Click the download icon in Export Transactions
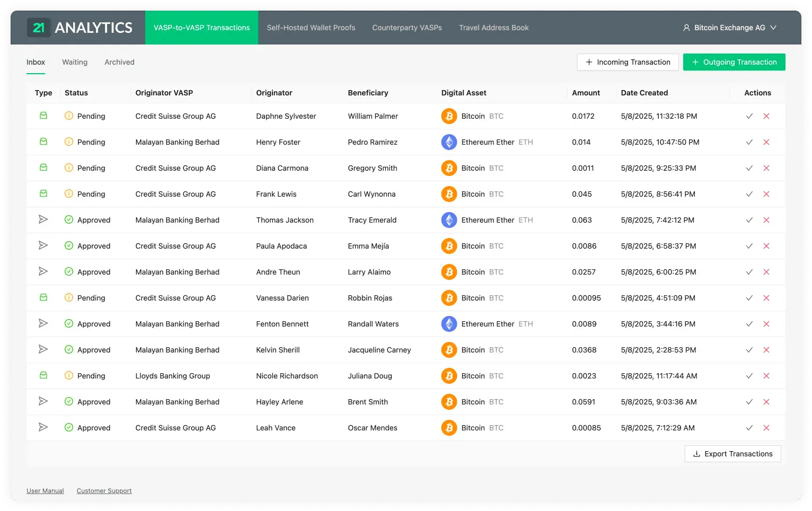 696,454
